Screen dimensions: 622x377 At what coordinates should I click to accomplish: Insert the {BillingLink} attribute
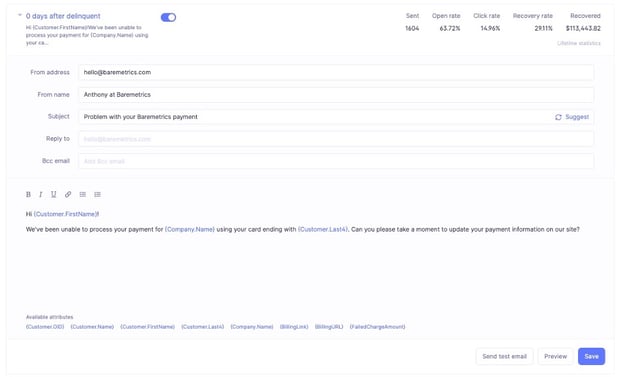point(294,327)
